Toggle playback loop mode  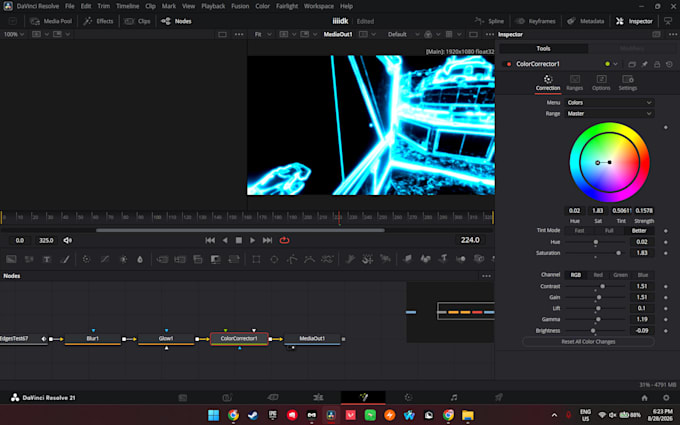pyautogui.click(x=284, y=240)
